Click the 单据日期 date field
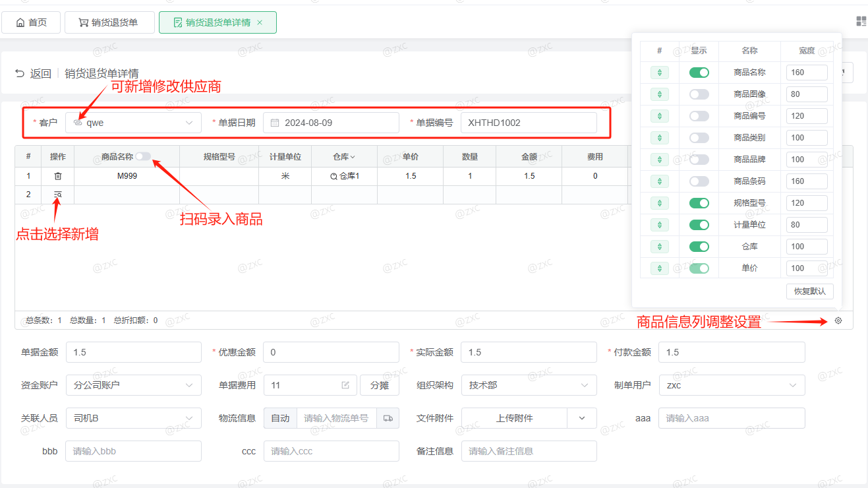This screenshot has height=488, width=868. tap(331, 123)
